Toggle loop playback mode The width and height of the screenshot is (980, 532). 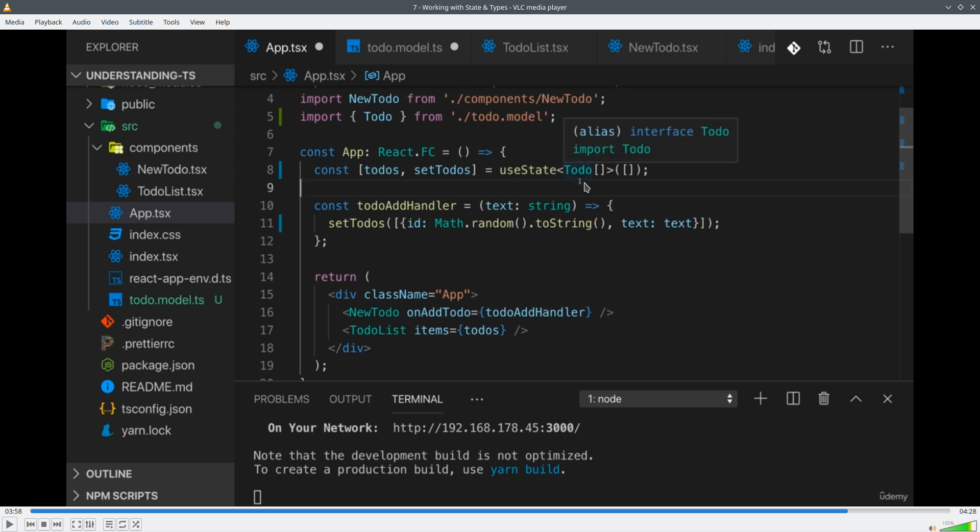click(x=123, y=524)
